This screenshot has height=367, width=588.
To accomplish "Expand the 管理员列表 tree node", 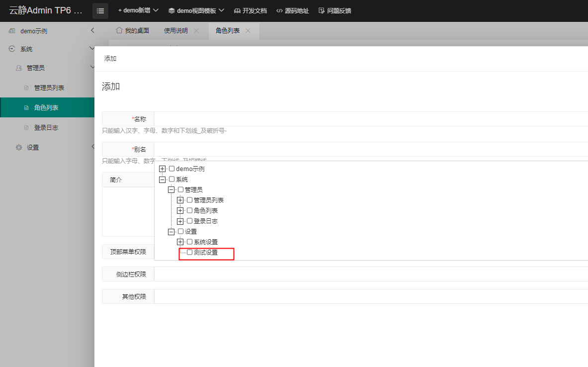I will (180, 200).
